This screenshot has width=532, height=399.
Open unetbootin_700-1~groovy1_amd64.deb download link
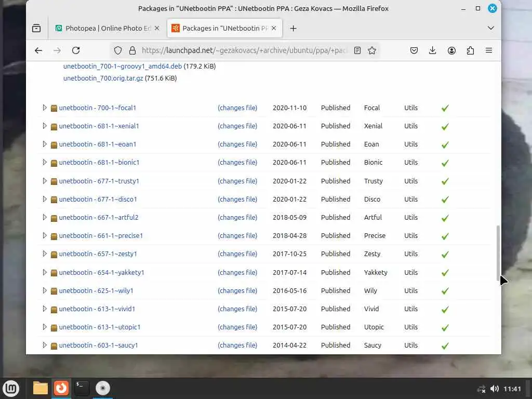tap(123, 66)
